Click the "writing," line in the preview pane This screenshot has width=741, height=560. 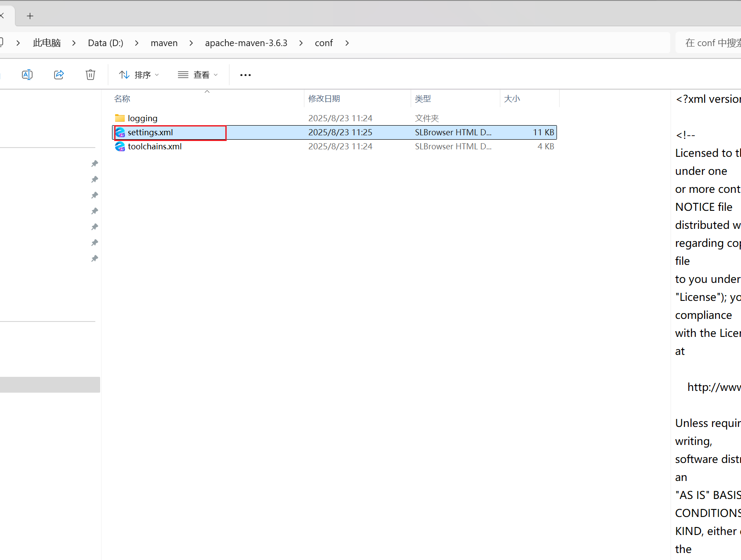[x=694, y=441]
